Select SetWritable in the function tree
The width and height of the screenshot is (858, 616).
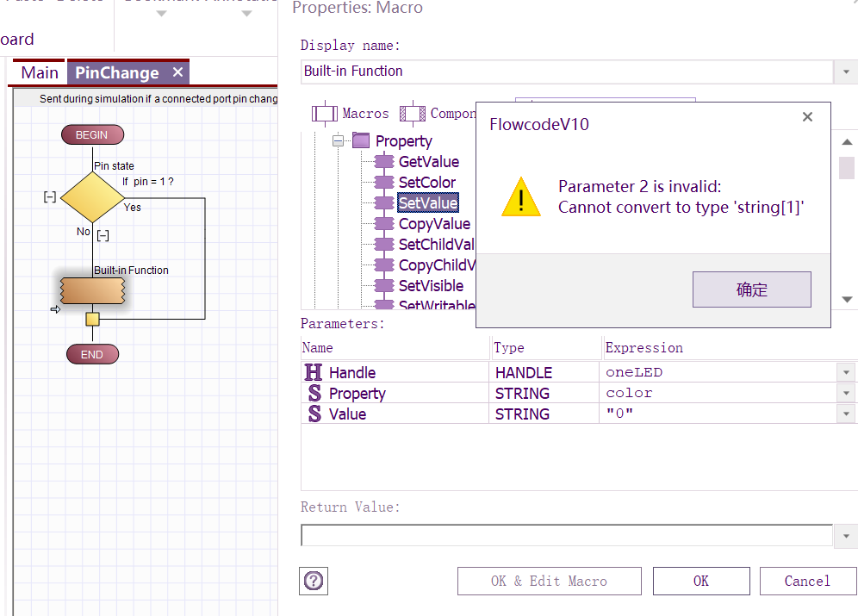click(x=437, y=304)
